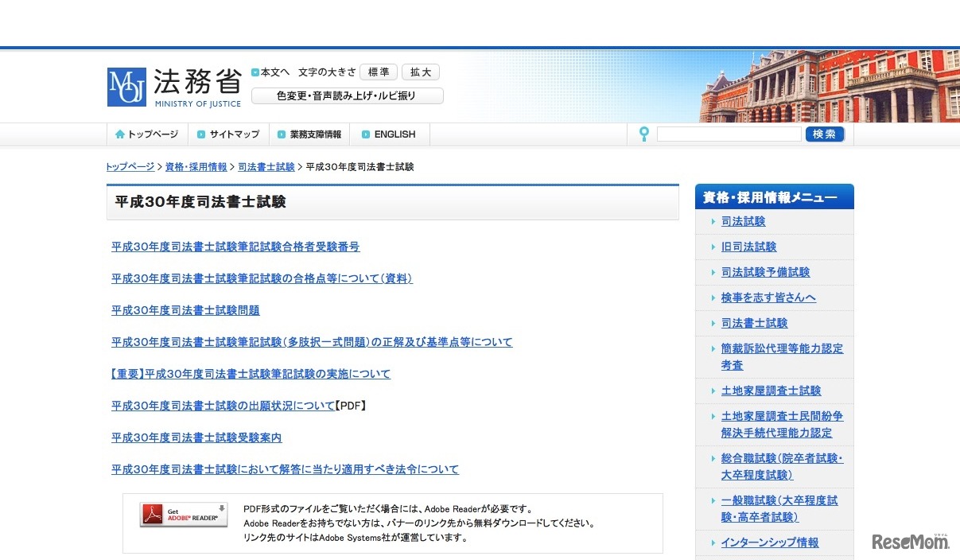
Task: Open the 司法試験 sidebar link
Action: pos(743,221)
